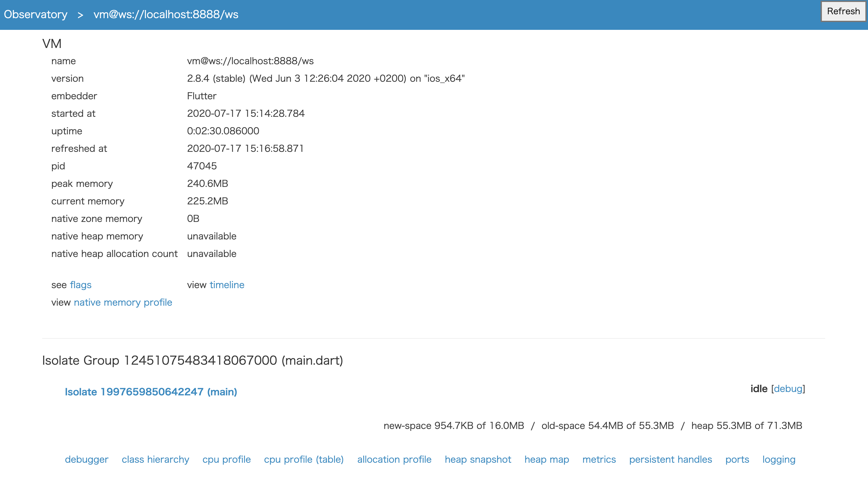The width and height of the screenshot is (868, 477).
Task: Open the logging link
Action: (779, 459)
